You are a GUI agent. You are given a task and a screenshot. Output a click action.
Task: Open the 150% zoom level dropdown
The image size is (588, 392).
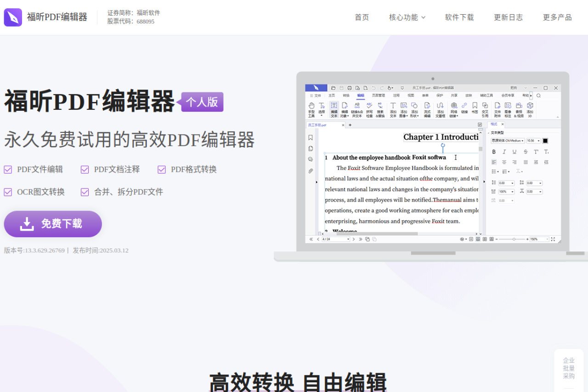pyautogui.click(x=539, y=239)
